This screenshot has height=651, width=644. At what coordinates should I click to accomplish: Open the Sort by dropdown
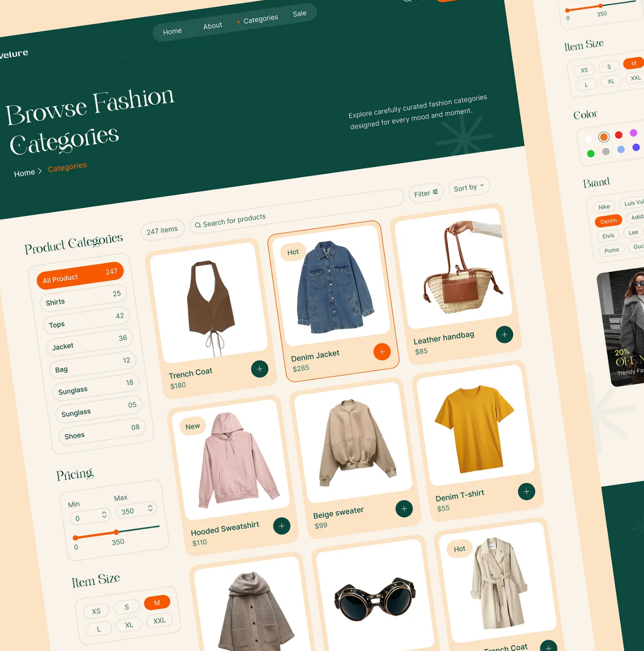click(469, 187)
